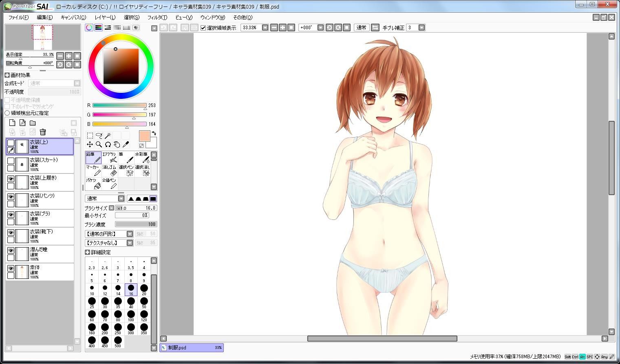The width and height of the screenshot is (620, 364).
Task: Open 手ブレ補正 stabilizer dropdown
Action: [x=421, y=28]
